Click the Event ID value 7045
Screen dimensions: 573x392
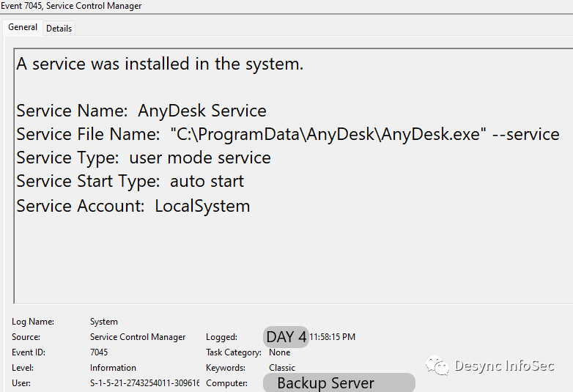[99, 352]
